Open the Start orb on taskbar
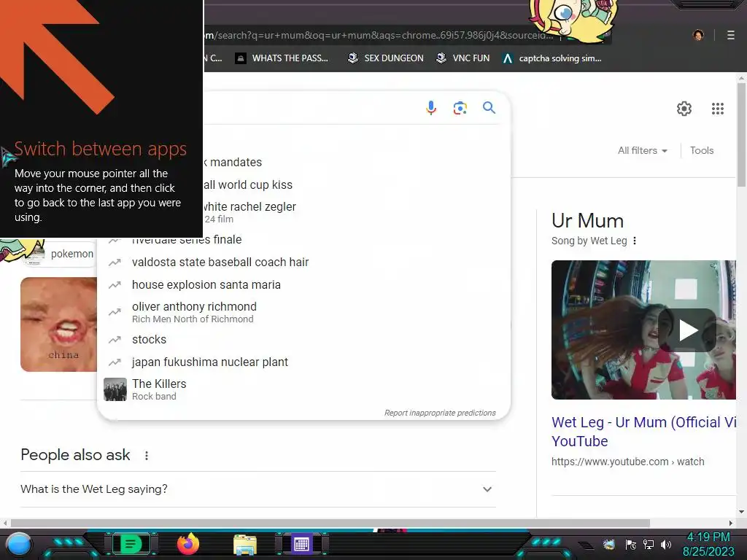This screenshot has width=747, height=560. coord(18,544)
